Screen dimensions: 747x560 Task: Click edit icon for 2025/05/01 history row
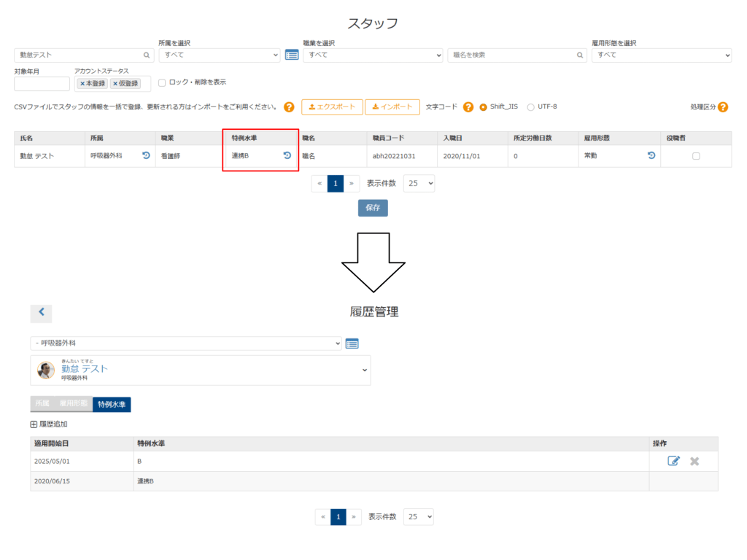pyautogui.click(x=673, y=461)
